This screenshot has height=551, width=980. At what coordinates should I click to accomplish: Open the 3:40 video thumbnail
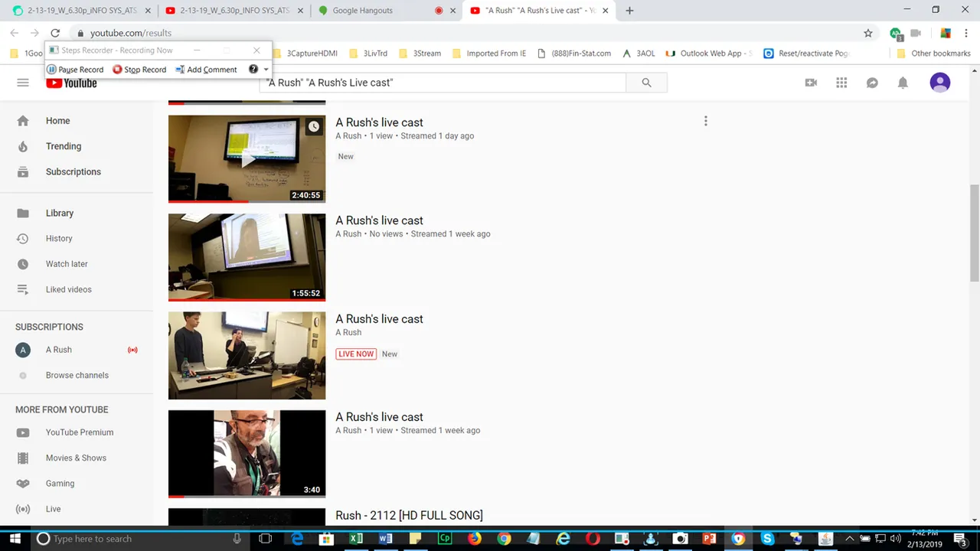(247, 454)
